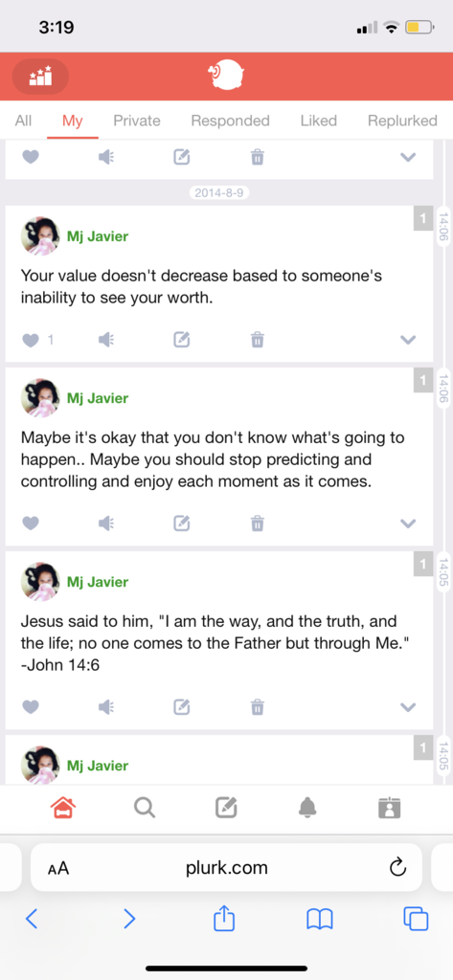This screenshot has height=980, width=453.
Task: Tap Safari share button
Action: pyautogui.click(x=224, y=918)
